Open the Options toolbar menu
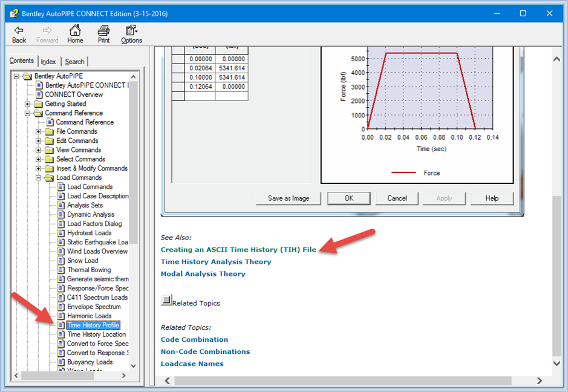 click(x=131, y=34)
